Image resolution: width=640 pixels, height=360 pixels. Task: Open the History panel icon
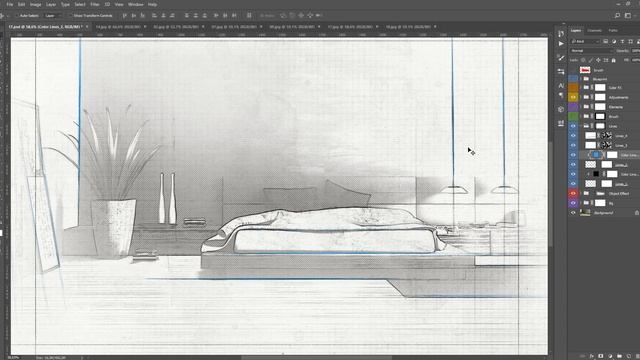561,33
